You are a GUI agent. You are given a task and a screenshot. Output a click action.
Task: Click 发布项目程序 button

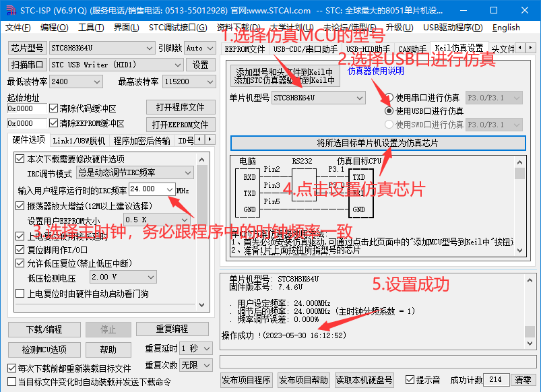click(x=247, y=380)
